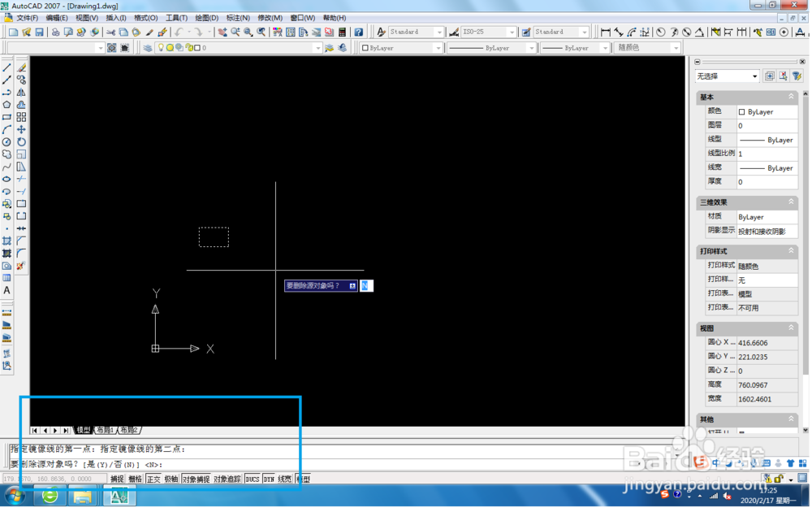Open File Explorer from taskbar

82,497
